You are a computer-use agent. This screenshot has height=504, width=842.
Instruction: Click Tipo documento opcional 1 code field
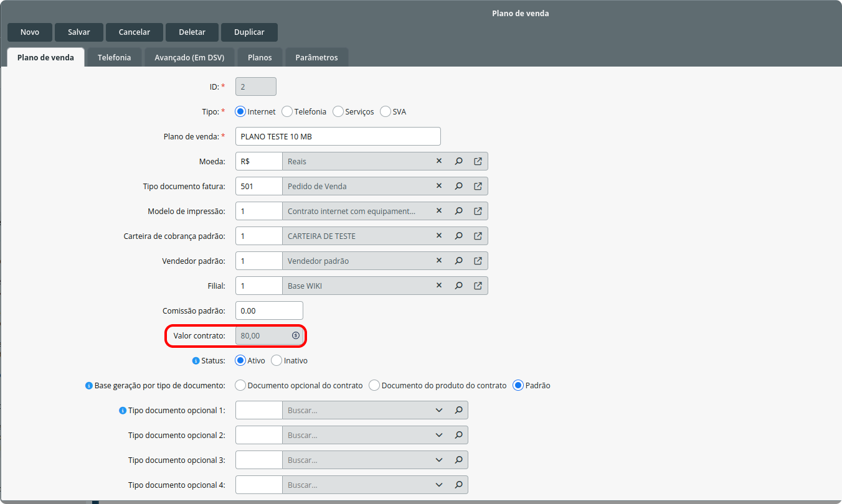click(x=259, y=410)
